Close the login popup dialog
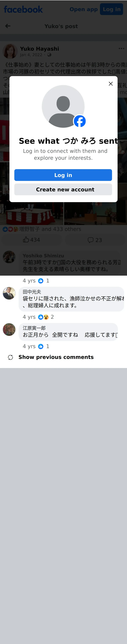The height and width of the screenshot is (644, 127). [x=111, y=84]
